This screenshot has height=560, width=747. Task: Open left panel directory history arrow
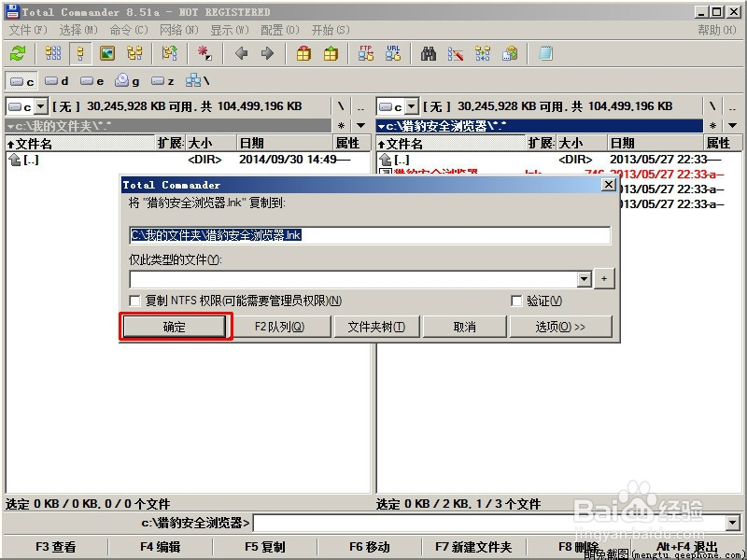coord(361,126)
